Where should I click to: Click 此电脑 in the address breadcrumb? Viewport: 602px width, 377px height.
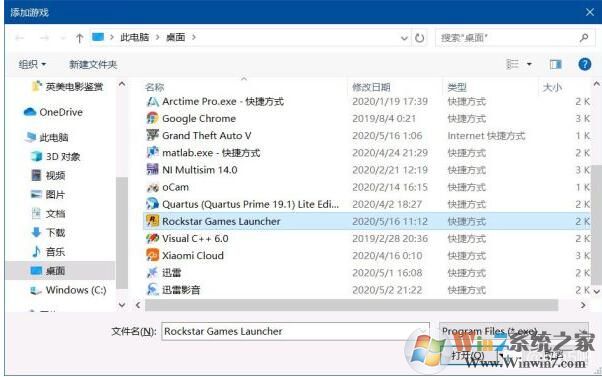135,37
